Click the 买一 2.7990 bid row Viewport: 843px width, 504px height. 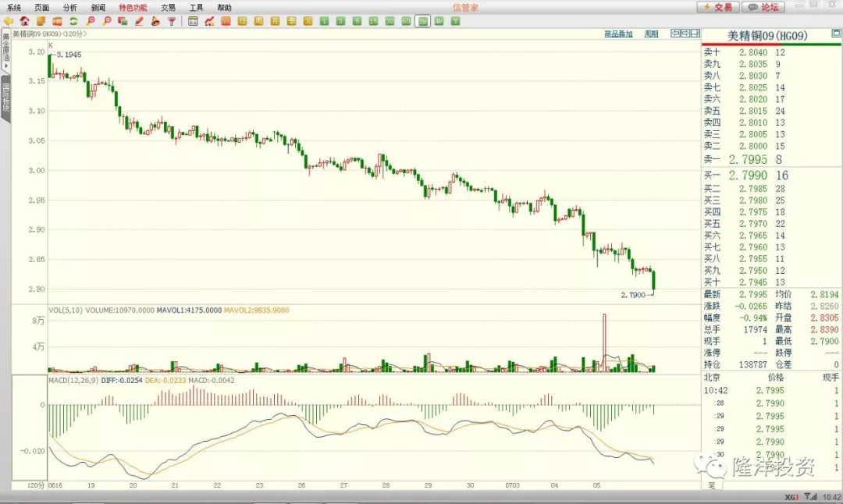(x=771, y=176)
